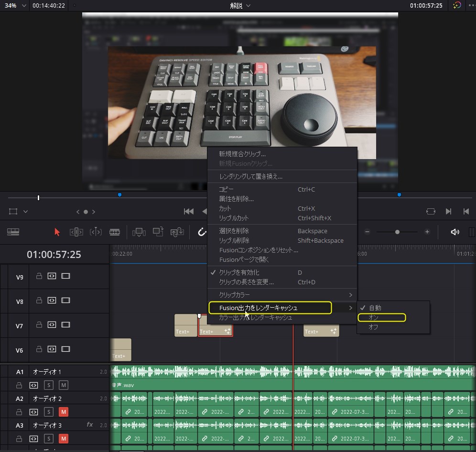Click the Overwrite clip icon
This screenshot has width=476, height=452.
pyautogui.click(x=158, y=232)
